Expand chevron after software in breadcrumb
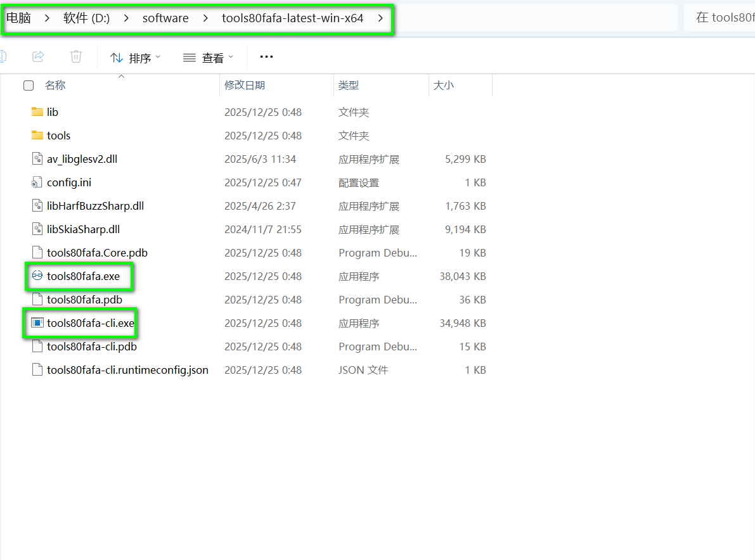Screen dimensions: 755x560 205,18
